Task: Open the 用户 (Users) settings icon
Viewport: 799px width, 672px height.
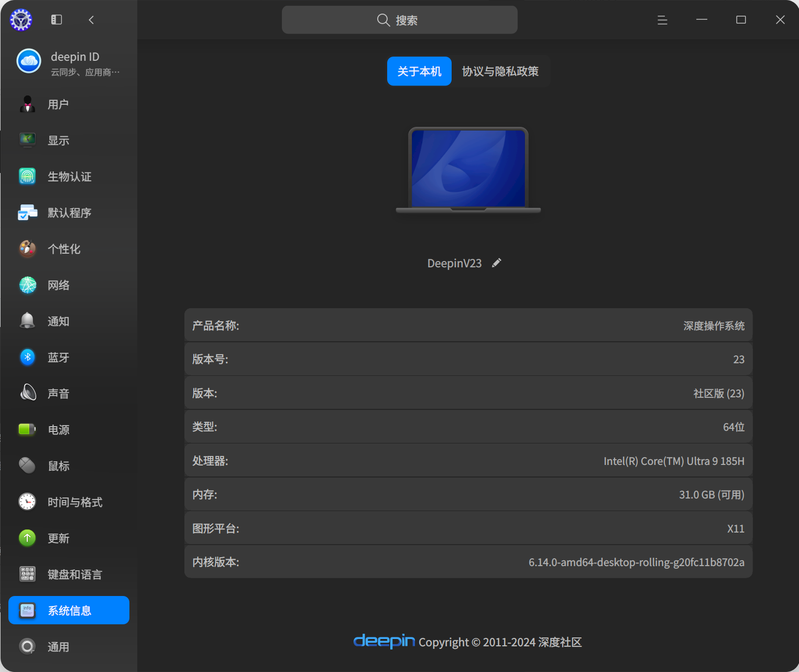Action: [x=27, y=104]
